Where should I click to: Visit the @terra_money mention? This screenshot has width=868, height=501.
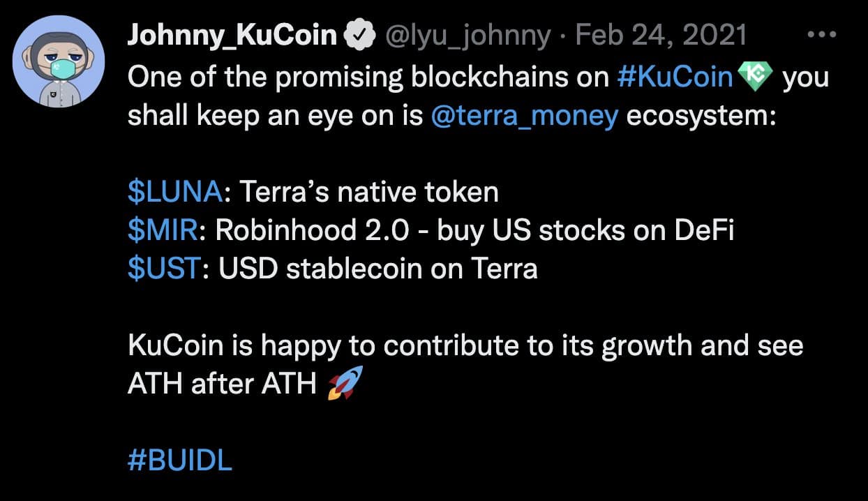coord(525,116)
